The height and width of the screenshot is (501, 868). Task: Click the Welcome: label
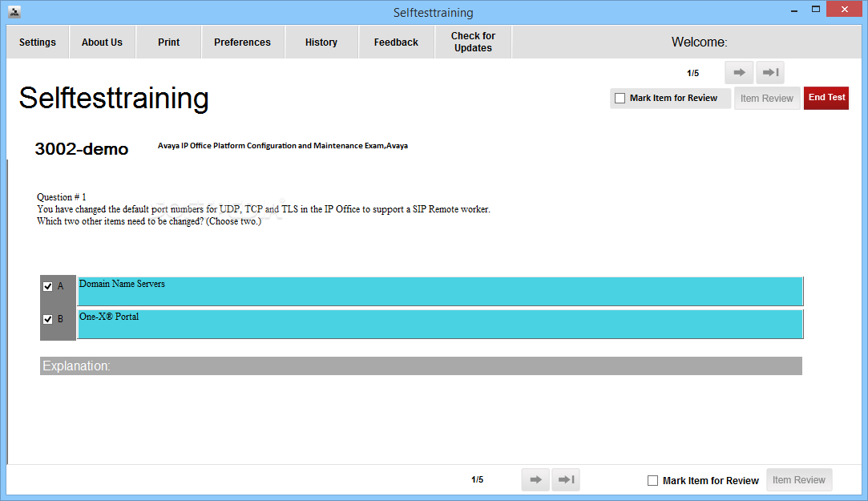coord(699,42)
